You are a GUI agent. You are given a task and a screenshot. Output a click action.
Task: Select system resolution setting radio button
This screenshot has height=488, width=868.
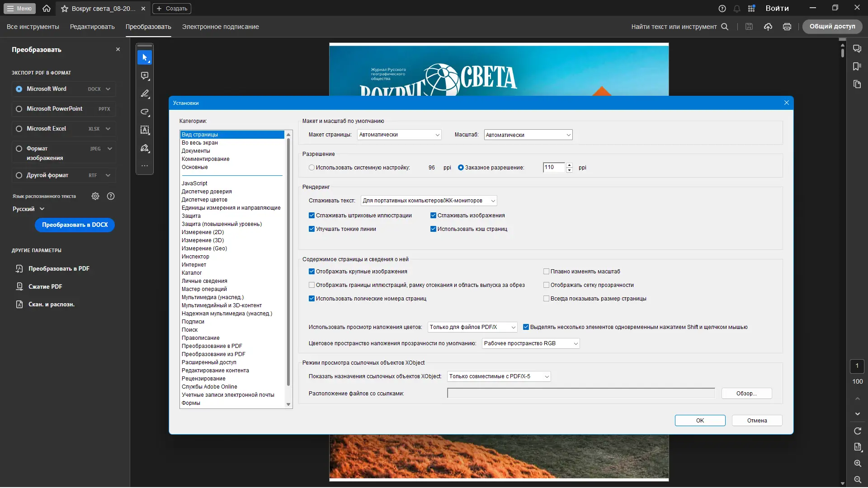(311, 168)
